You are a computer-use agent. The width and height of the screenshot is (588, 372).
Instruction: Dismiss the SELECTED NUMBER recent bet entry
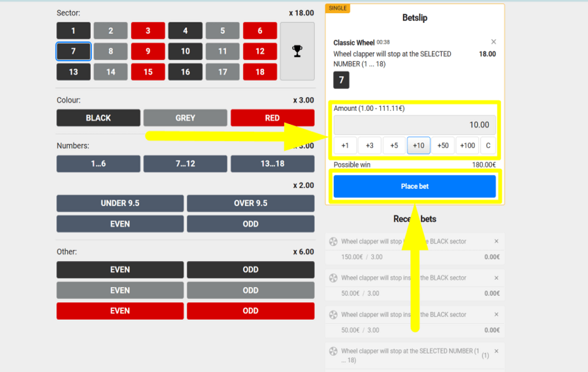click(x=496, y=351)
